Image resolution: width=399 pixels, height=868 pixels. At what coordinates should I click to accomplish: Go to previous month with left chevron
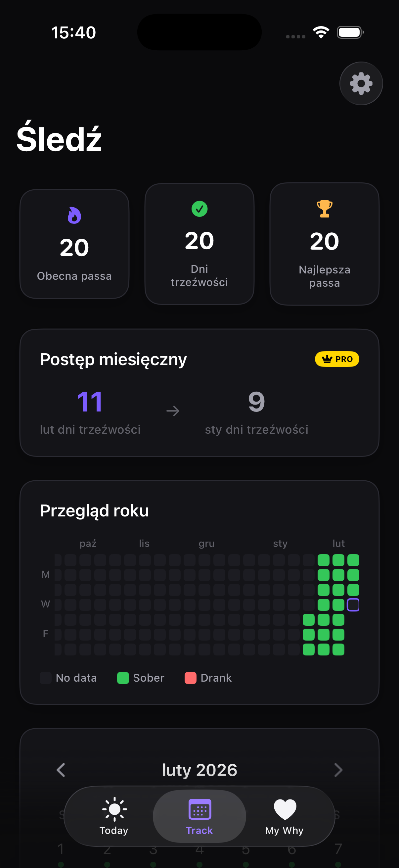coord(61,770)
